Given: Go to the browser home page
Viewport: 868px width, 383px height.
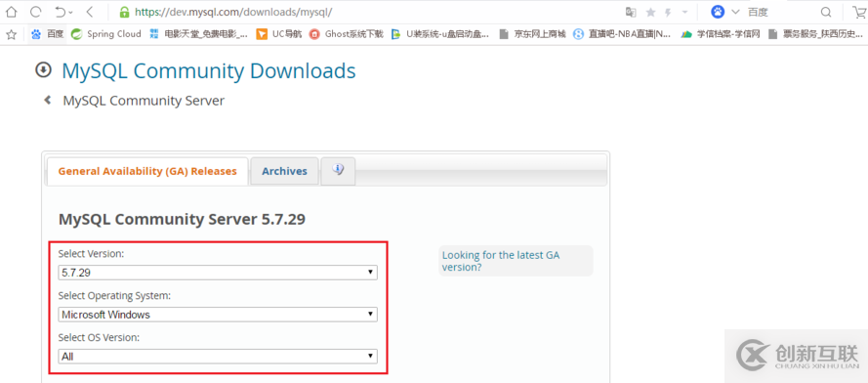Looking at the screenshot, I should click(x=11, y=12).
